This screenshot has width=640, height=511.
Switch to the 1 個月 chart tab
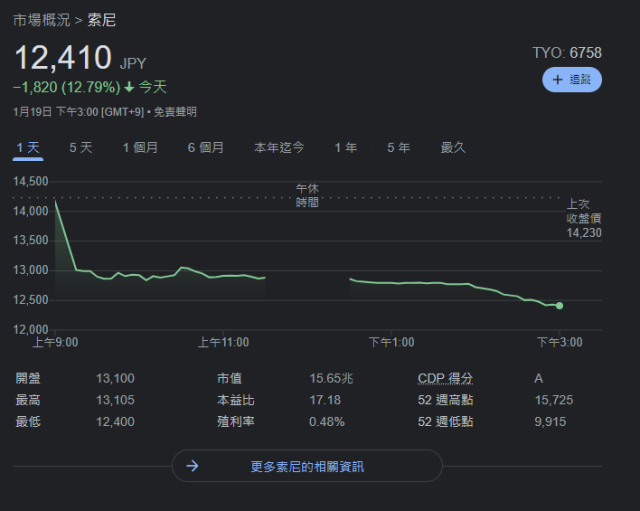(x=140, y=148)
